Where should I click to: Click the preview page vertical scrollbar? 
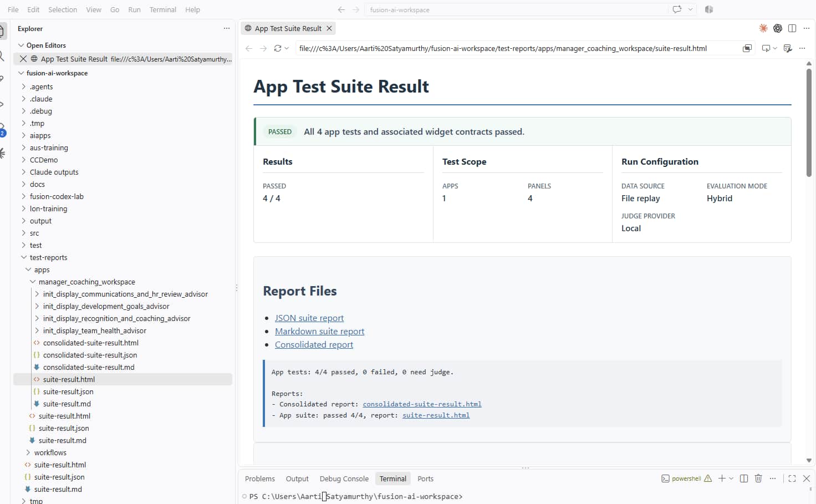[809, 123]
